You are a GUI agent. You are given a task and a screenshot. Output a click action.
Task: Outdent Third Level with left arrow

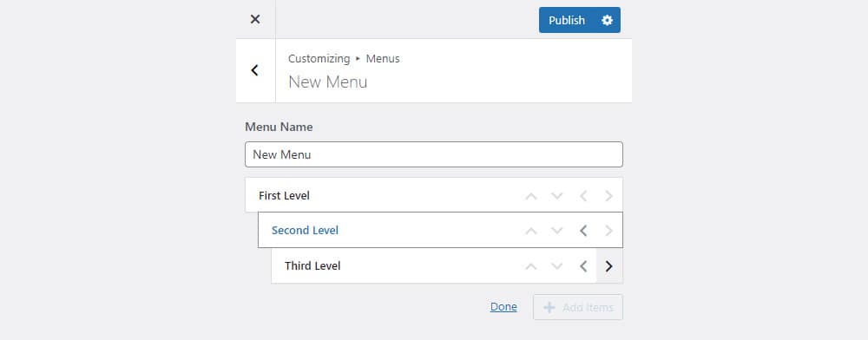click(583, 266)
